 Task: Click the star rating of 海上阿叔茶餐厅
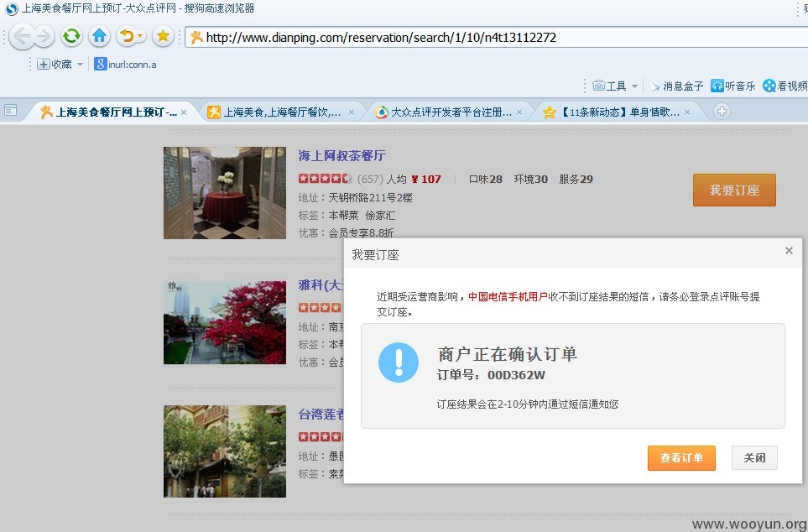coord(325,179)
